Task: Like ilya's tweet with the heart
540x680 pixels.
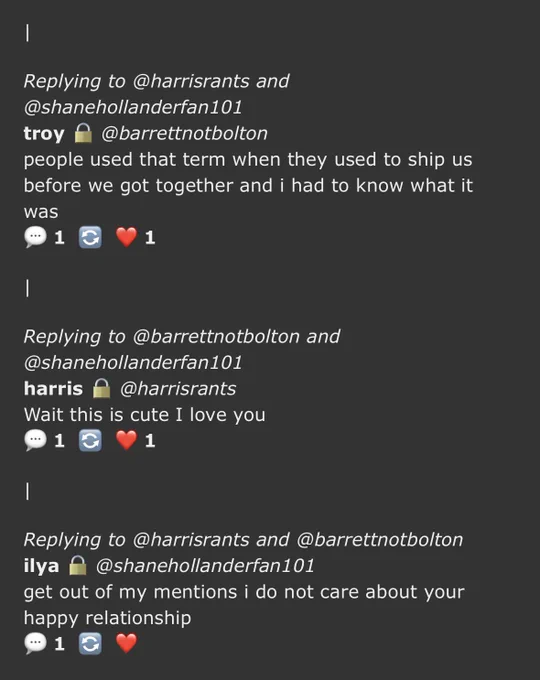Action: click(x=127, y=643)
